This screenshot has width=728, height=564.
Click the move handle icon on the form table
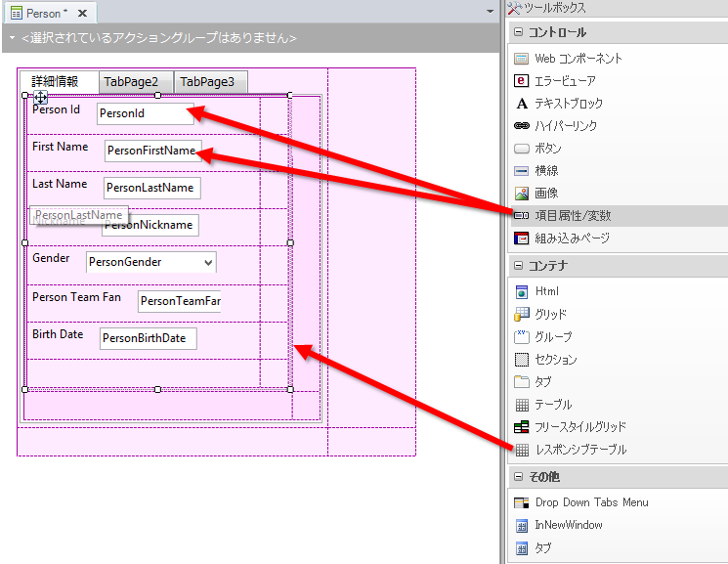click(40, 97)
